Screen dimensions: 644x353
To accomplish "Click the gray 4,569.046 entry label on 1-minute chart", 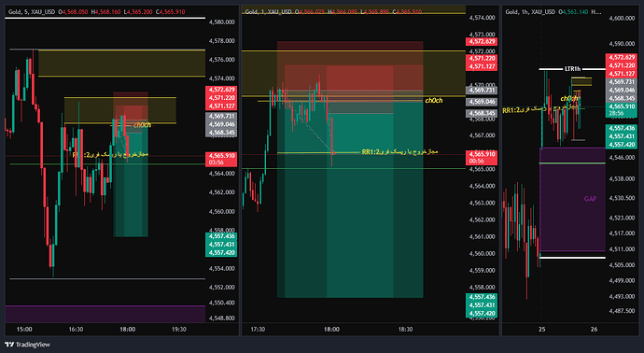I will coord(482,102).
